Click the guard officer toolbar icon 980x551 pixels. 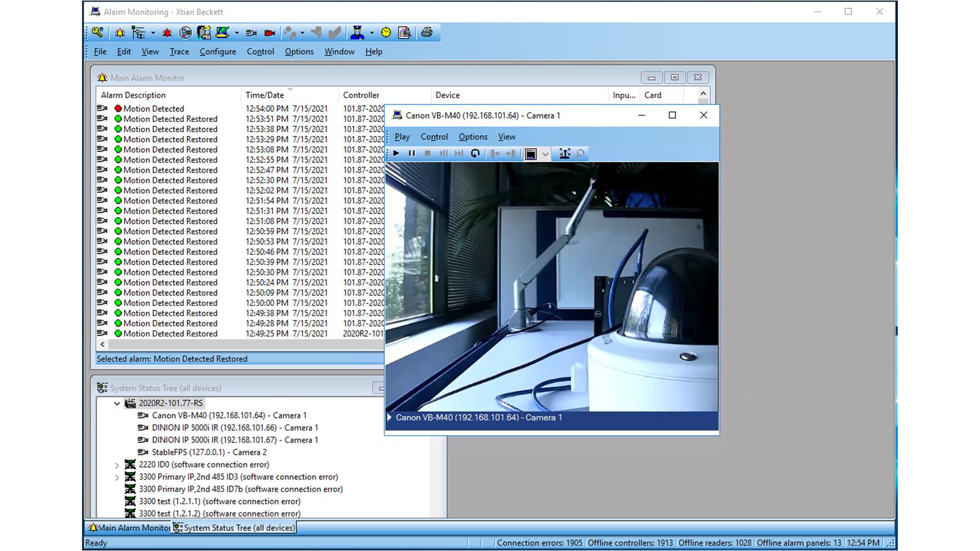(x=358, y=33)
